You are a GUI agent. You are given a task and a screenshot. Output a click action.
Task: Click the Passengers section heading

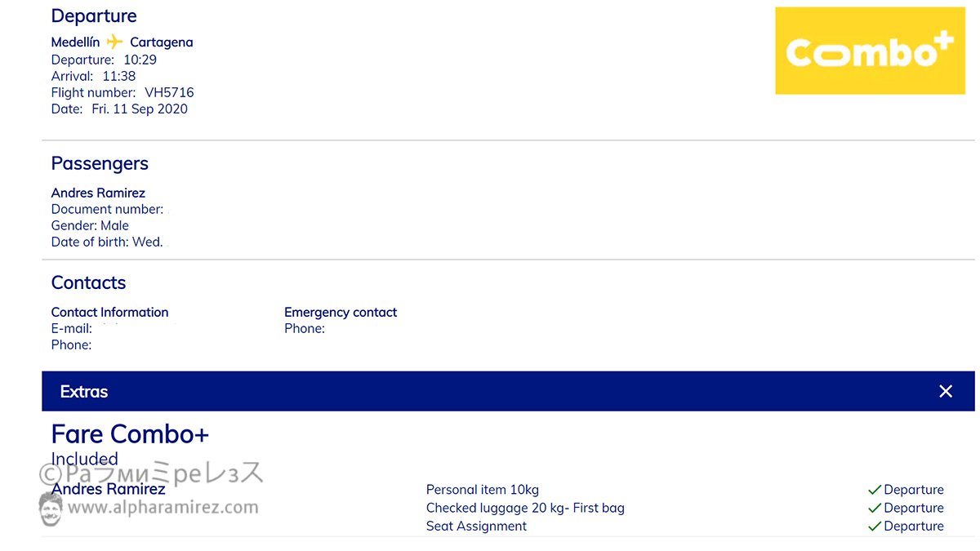pyautogui.click(x=100, y=163)
